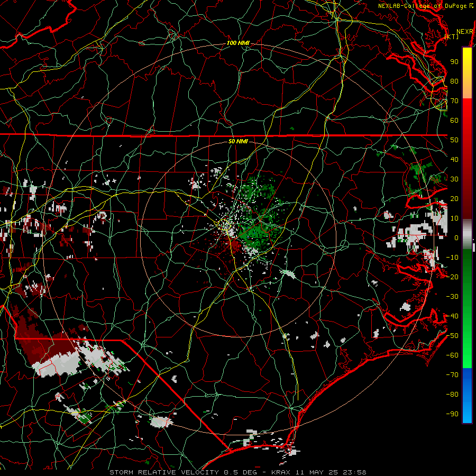The height and width of the screenshot is (476, 476).
Task: Click the 100 NMI range ring label
Action: pyautogui.click(x=238, y=43)
